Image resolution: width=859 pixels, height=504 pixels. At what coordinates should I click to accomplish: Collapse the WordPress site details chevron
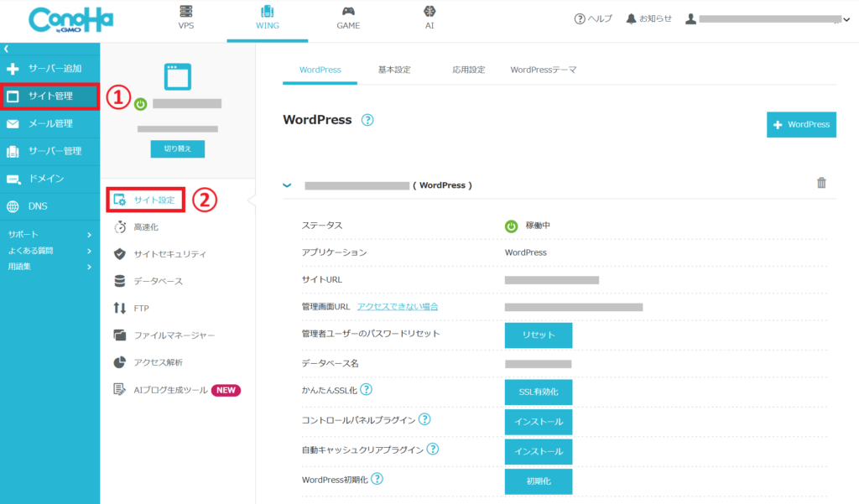(287, 185)
